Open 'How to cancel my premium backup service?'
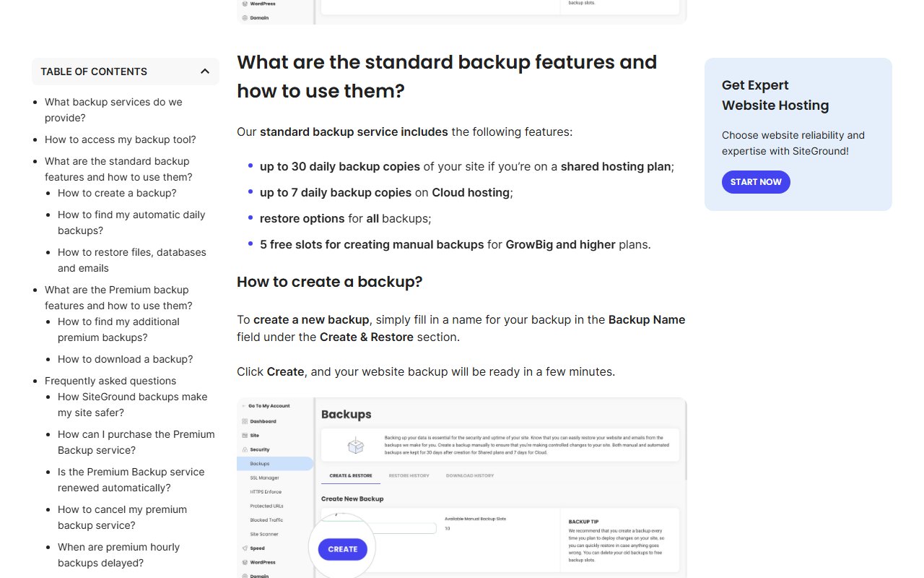This screenshot has width=924, height=578. [x=122, y=517]
